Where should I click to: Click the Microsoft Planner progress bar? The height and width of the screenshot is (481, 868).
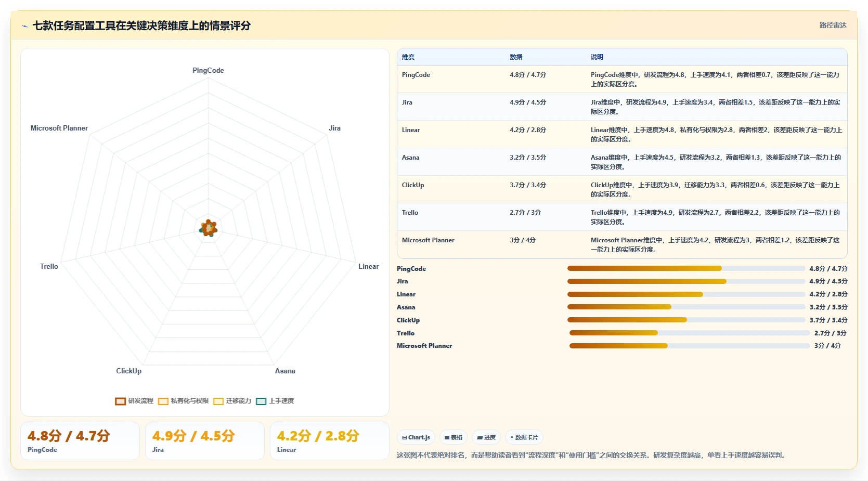click(690, 346)
